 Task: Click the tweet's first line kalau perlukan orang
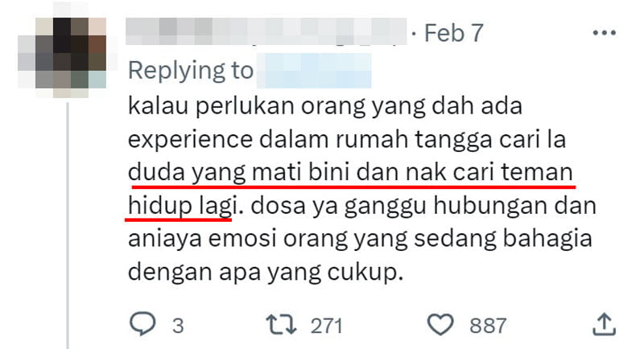click(x=325, y=106)
